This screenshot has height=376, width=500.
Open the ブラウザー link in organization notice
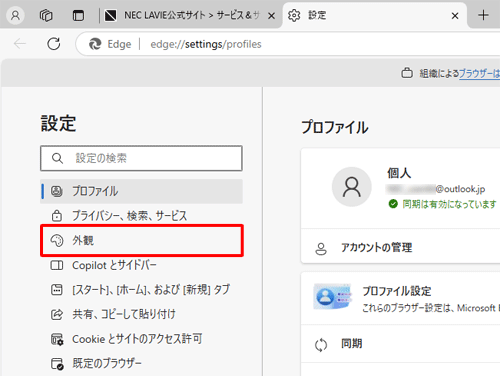[x=479, y=73]
